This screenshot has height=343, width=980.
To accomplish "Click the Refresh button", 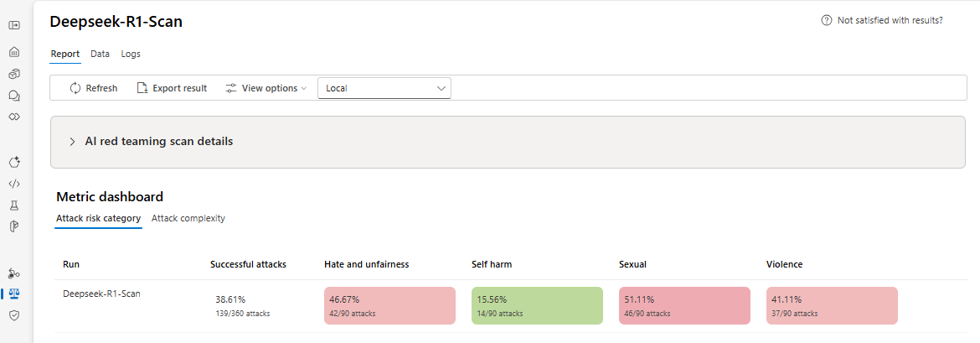I will (93, 88).
